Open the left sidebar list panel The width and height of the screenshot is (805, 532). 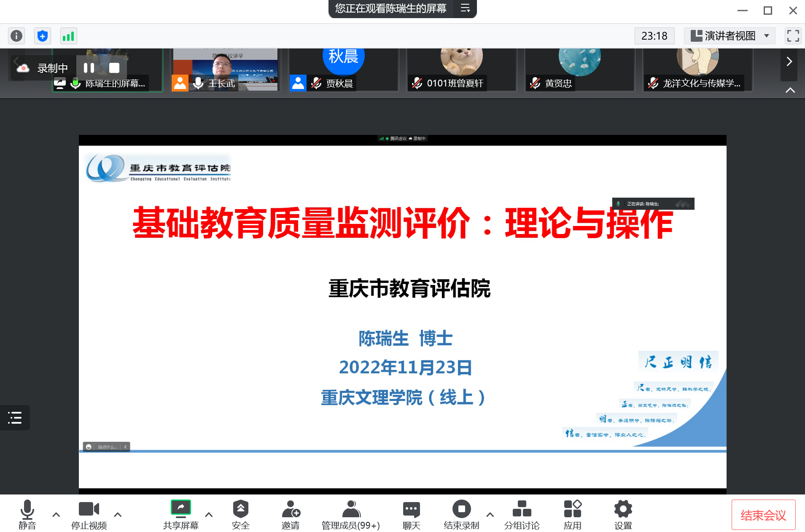[15, 418]
